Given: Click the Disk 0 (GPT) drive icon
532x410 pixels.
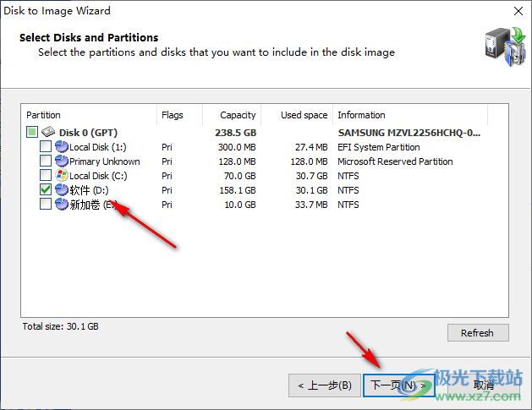Looking at the screenshot, I should click(49, 132).
